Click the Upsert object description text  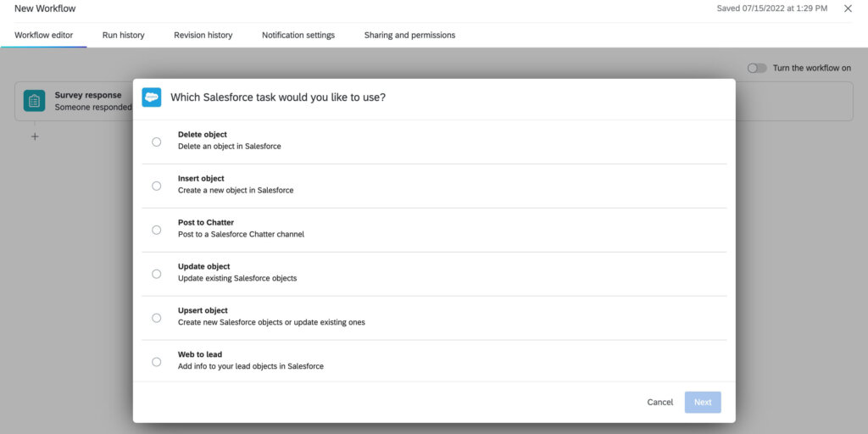tap(271, 322)
